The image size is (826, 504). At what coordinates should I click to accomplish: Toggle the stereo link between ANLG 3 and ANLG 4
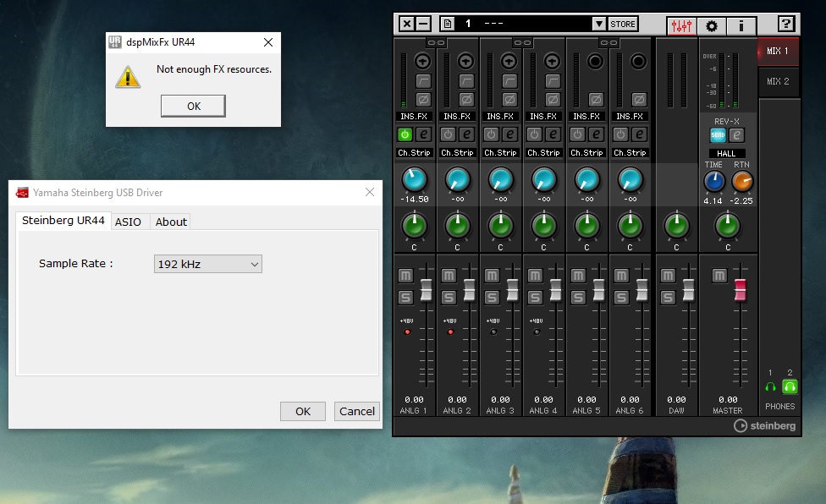coord(522,42)
